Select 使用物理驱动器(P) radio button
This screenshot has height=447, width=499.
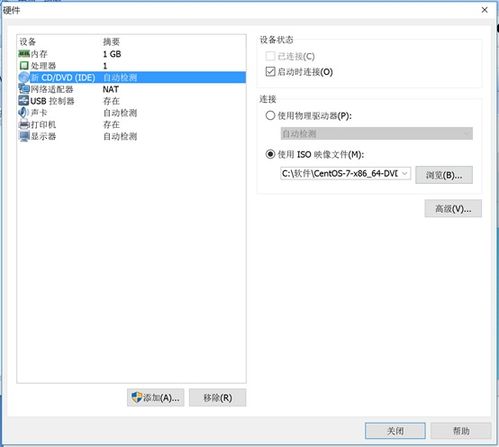pos(270,116)
